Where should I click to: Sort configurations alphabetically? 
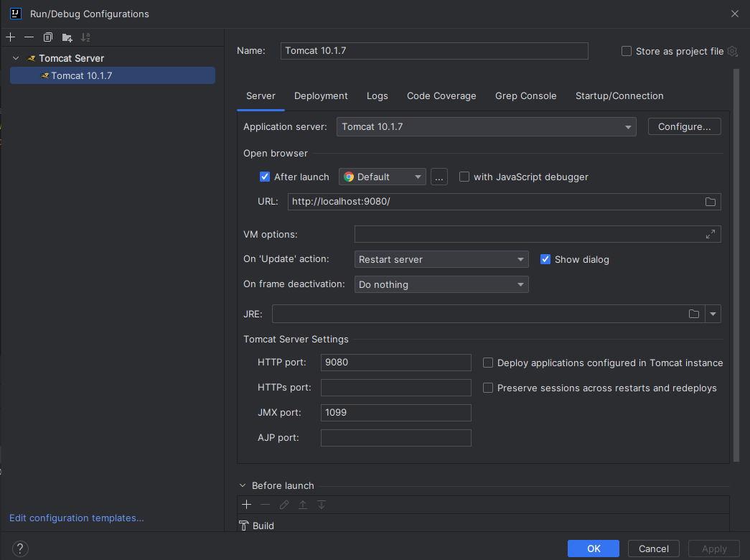point(85,37)
